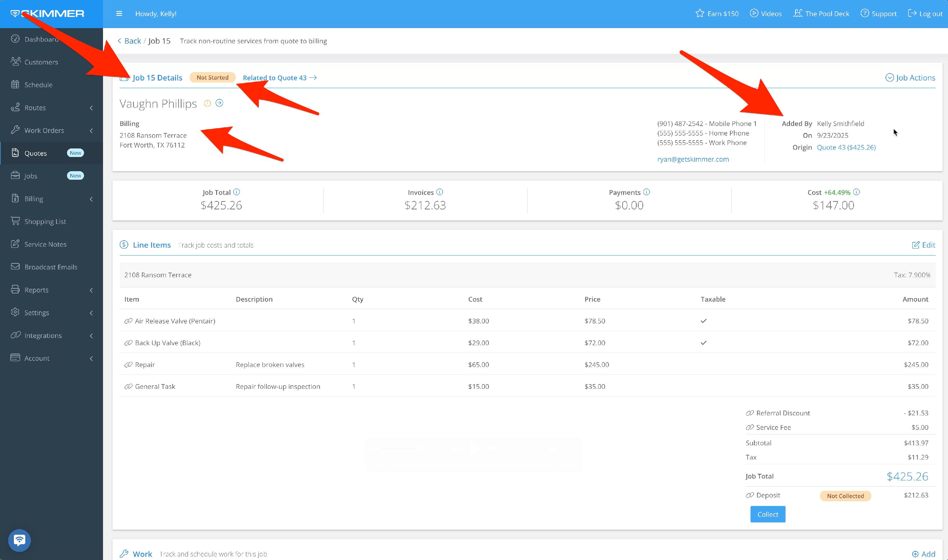Click orange warning icon beside Vaughn Phillips
948x560 pixels.
click(x=207, y=103)
